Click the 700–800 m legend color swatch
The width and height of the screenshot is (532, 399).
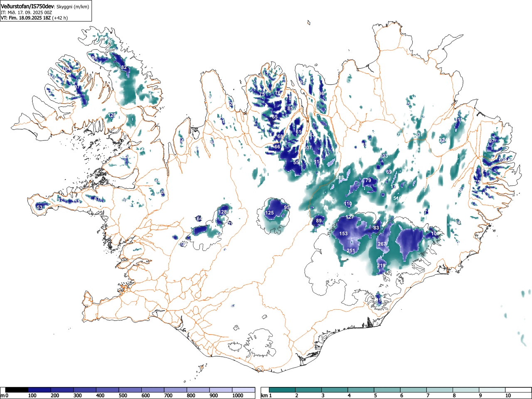(175, 390)
